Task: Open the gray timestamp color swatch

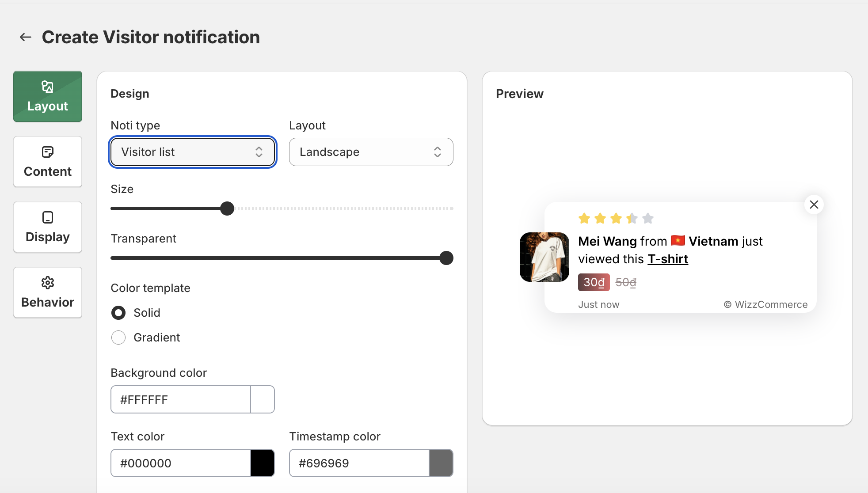Action: pos(441,463)
